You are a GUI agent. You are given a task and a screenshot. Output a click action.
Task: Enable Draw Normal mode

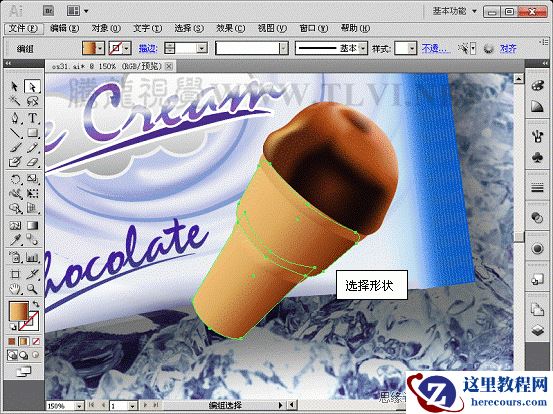[x=12, y=355]
